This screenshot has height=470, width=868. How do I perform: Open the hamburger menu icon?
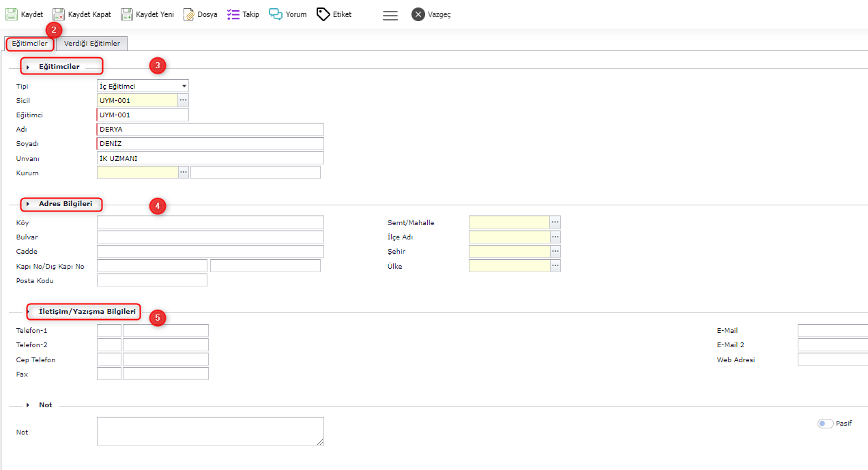click(x=390, y=15)
